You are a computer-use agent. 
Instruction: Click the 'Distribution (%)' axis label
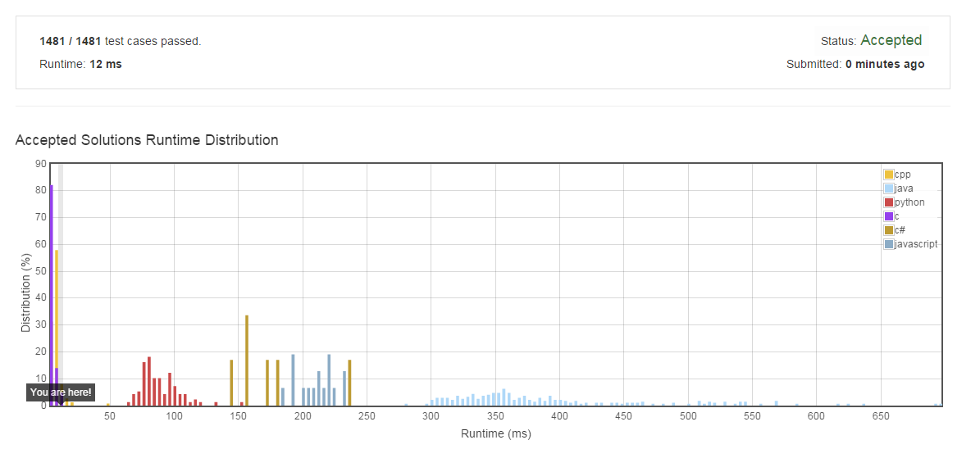pyautogui.click(x=26, y=293)
